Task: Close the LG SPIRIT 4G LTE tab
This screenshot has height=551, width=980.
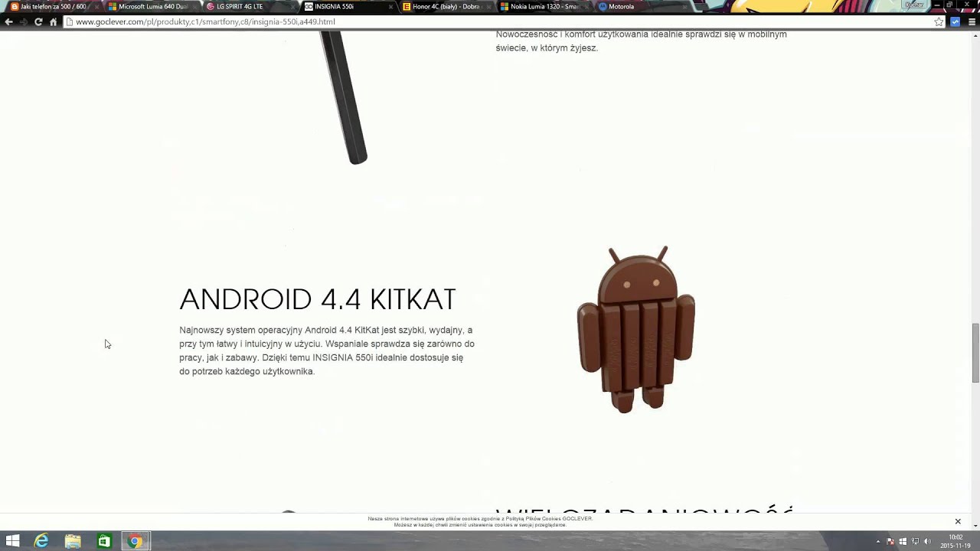Action: click(x=292, y=7)
